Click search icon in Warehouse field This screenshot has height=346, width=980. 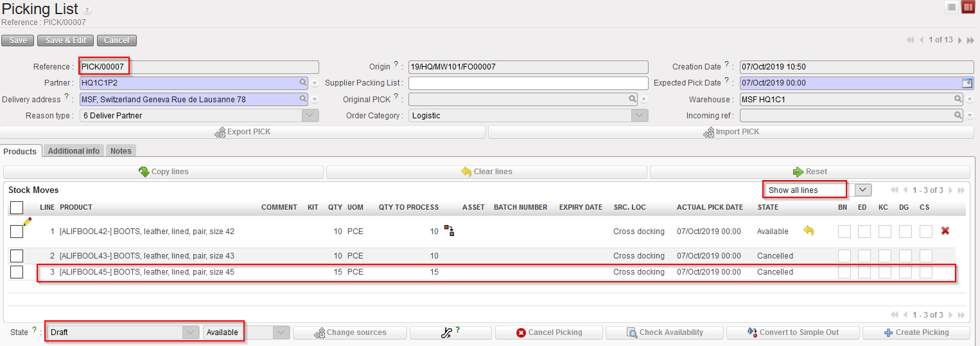(x=958, y=100)
